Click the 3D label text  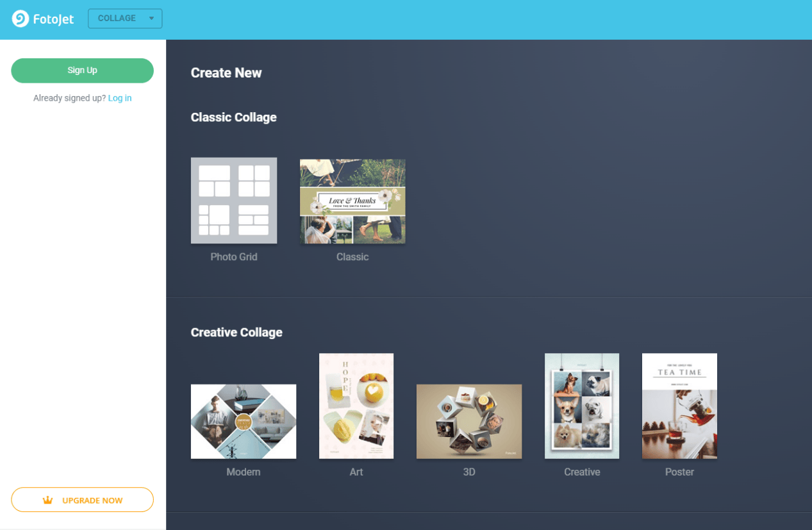pyautogui.click(x=469, y=472)
